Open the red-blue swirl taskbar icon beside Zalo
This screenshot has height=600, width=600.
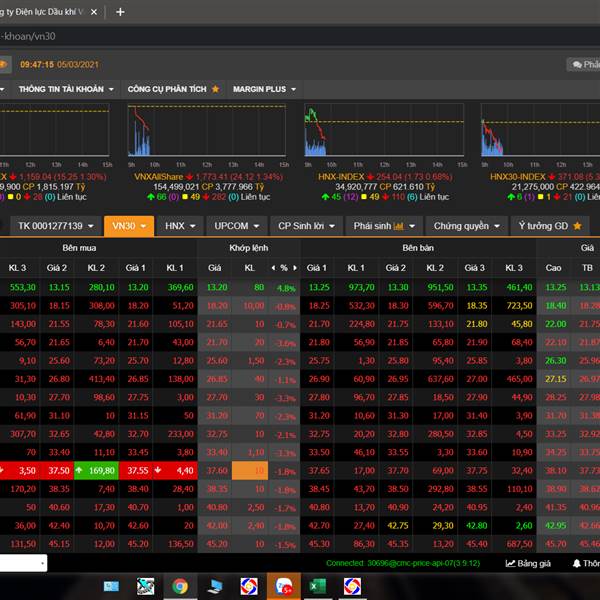click(x=249, y=586)
